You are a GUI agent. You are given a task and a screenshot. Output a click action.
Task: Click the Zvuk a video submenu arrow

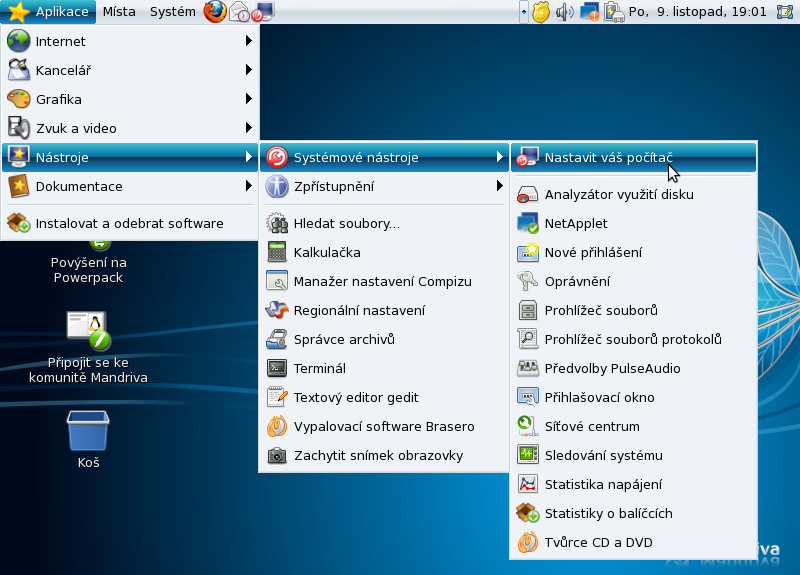click(248, 128)
